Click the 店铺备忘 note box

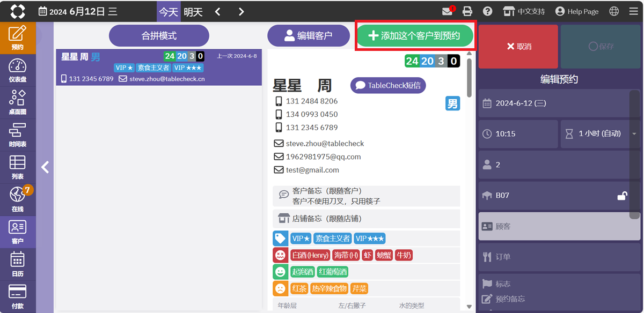pyautogui.click(x=367, y=219)
